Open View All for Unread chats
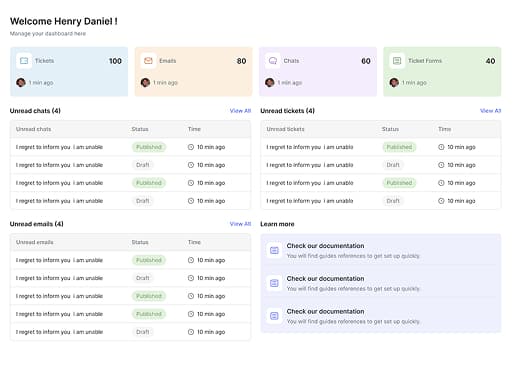Viewport: 517px width, 365px height. point(240,111)
